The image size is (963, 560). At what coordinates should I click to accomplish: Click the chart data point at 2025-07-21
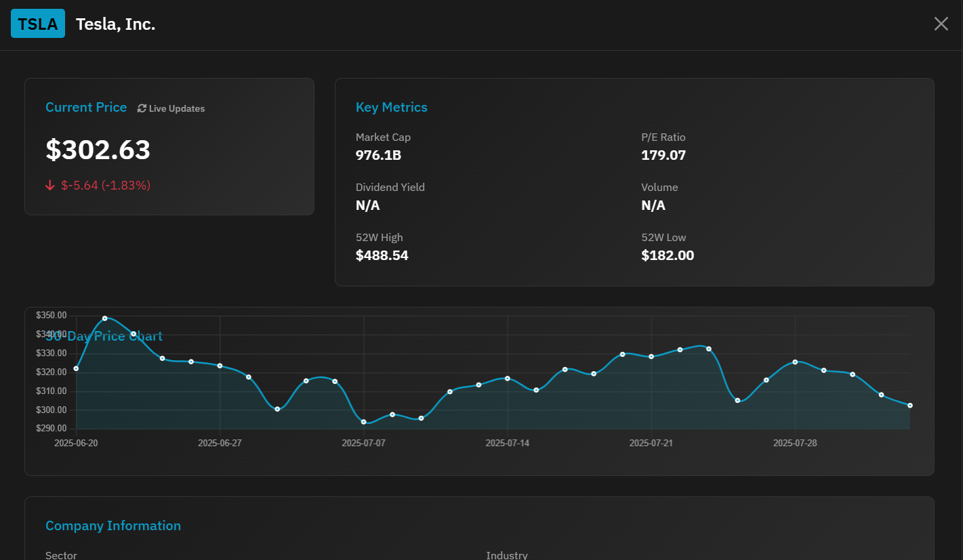[x=651, y=356]
